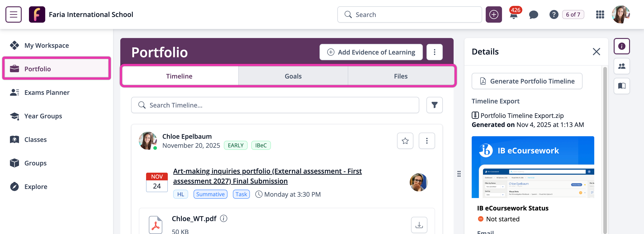Viewport: 644px width, 234px height.
Task: Toggle the star on Chloe's timeline post
Action: [x=405, y=141]
